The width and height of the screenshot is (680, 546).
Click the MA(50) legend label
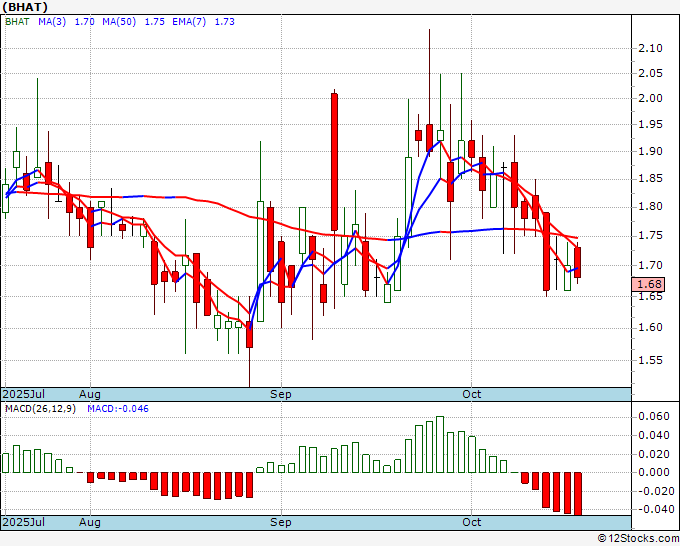[x=119, y=22]
